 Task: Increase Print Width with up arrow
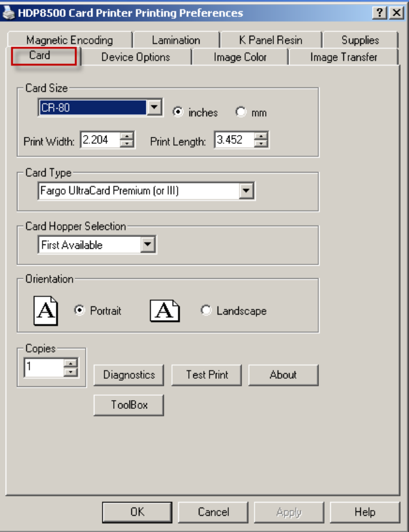pyautogui.click(x=126, y=136)
